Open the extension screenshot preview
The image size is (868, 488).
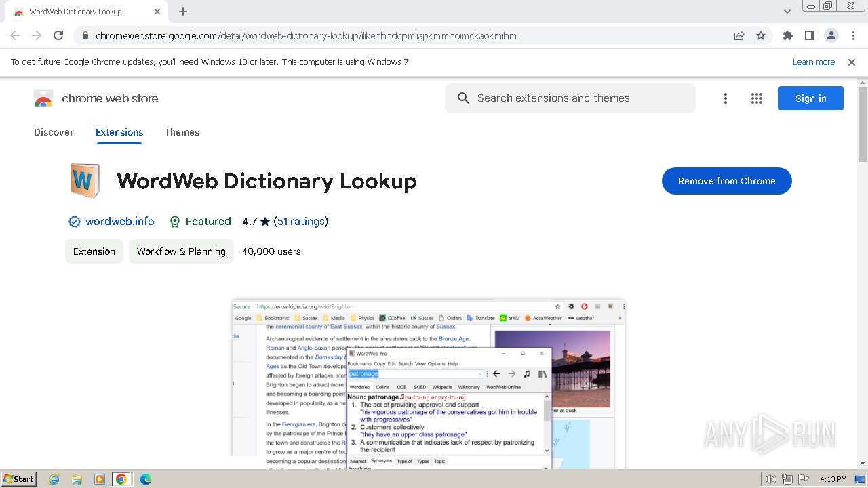(428, 383)
